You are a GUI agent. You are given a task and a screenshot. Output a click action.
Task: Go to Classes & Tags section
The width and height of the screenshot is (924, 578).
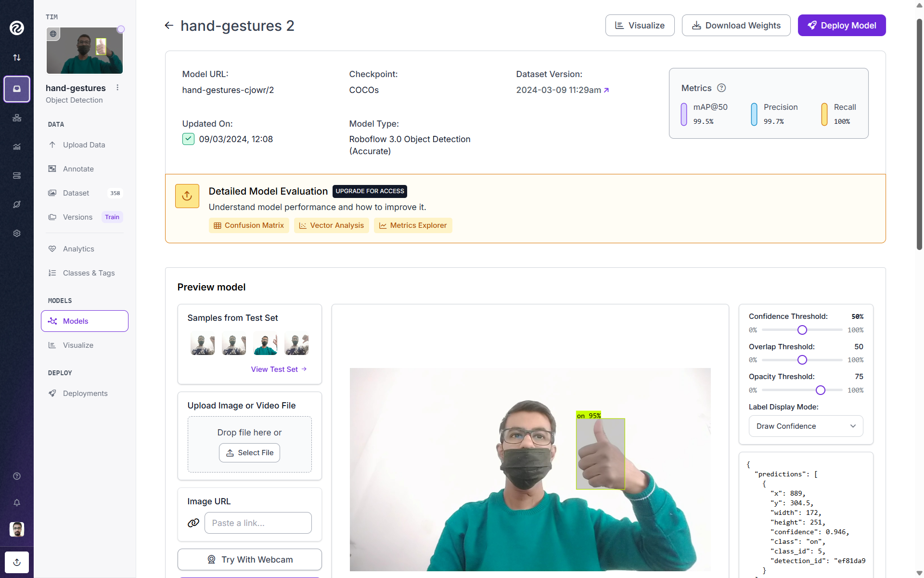(89, 273)
